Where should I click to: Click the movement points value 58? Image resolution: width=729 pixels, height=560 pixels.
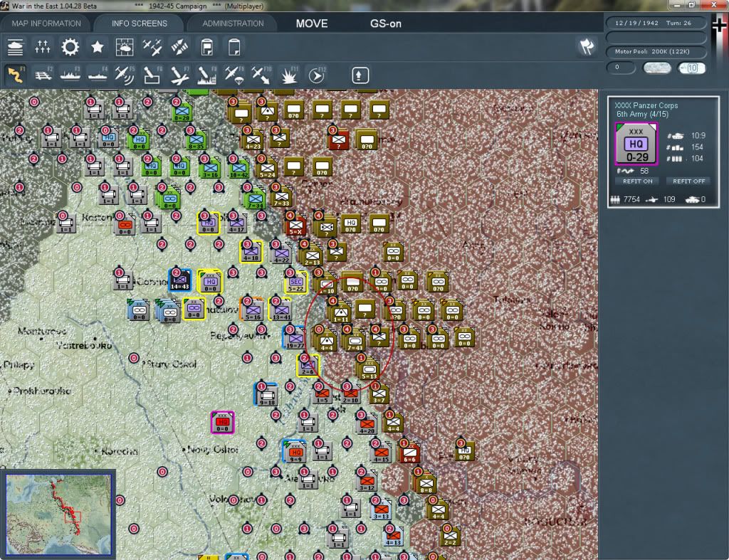pos(644,171)
